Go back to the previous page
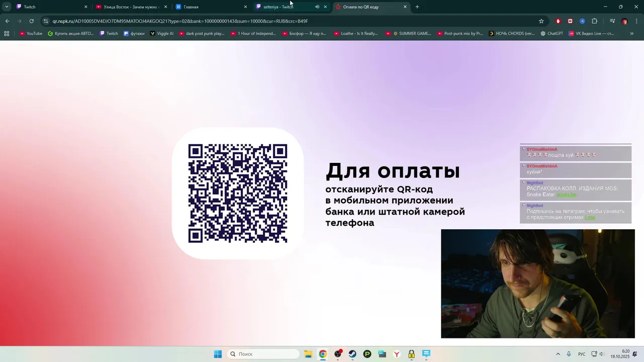Image resolution: width=644 pixels, height=362 pixels. pos(7,21)
